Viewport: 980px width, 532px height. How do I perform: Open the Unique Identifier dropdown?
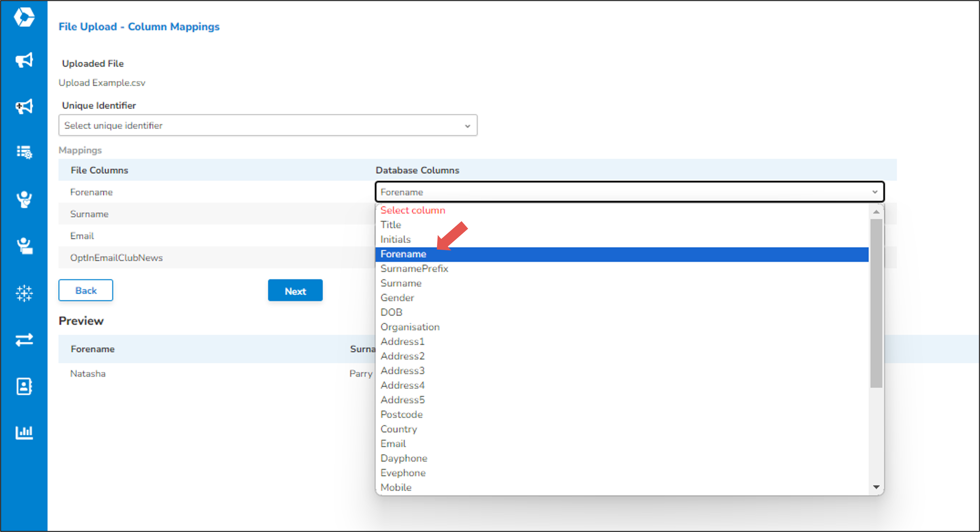268,125
